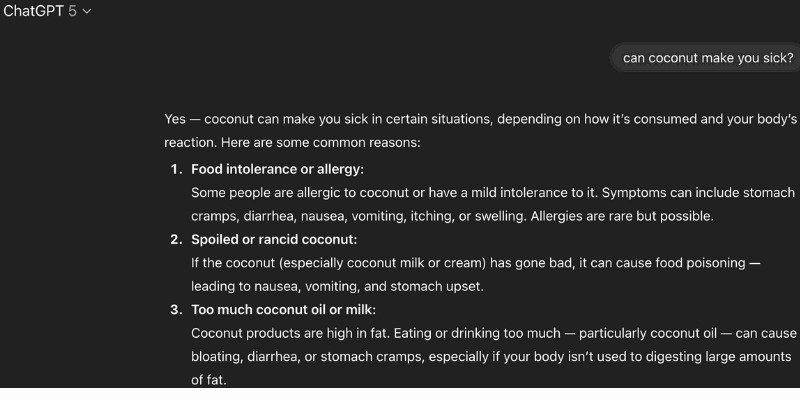800x400 pixels.
Task: Click the number 1 list marker
Action: coord(175,169)
